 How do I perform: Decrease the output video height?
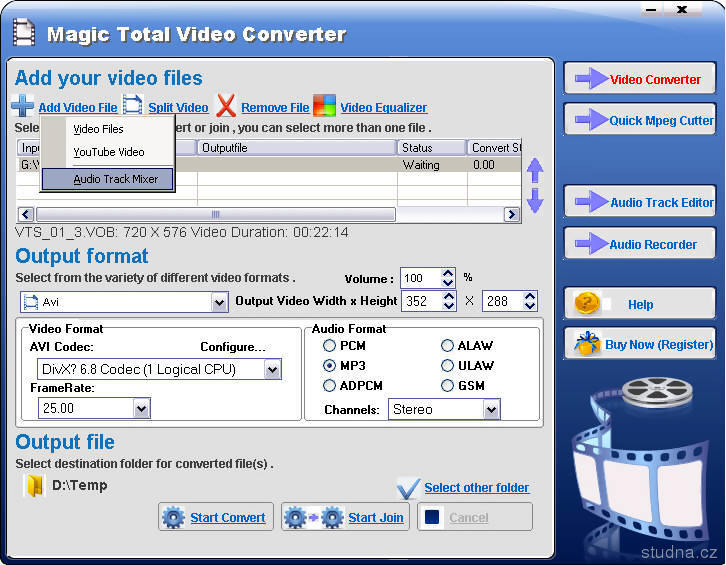[530, 305]
